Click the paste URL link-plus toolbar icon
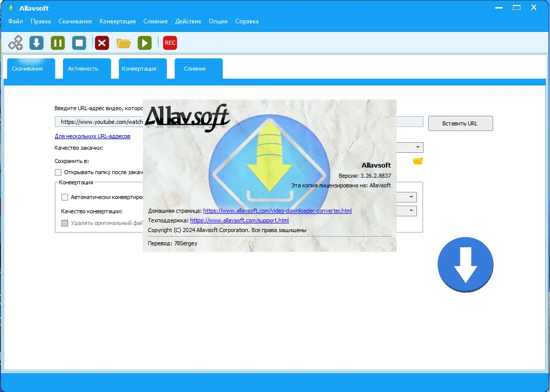 pyautogui.click(x=15, y=43)
